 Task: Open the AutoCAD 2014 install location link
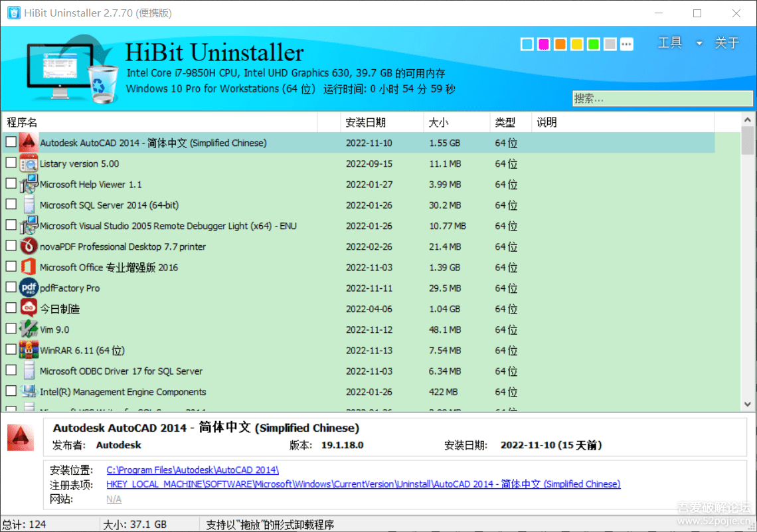click(x=193, y=470)
